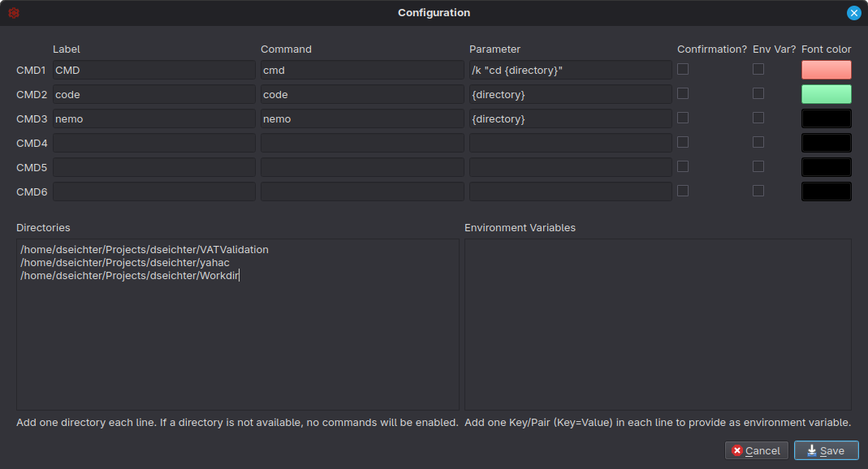The height and width of the screenshot is (469, 868).
Task: Select the code command input field
Action: pos(361,94)
